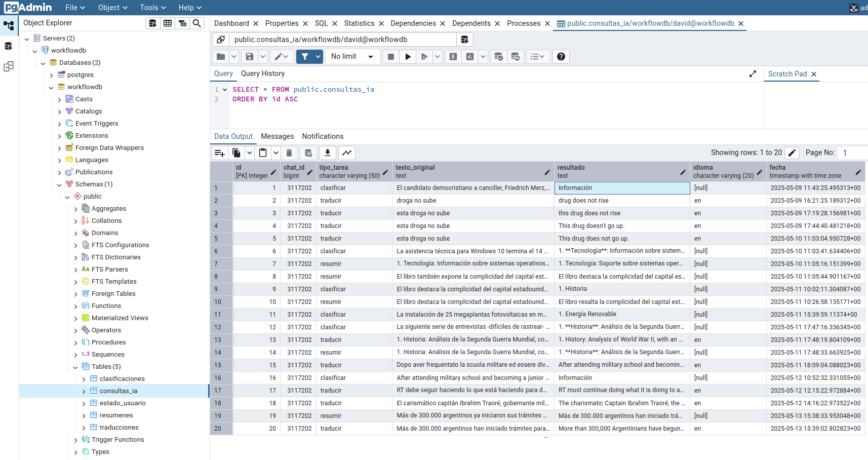Click the execute script icon
This screenshot has height=460, width=868.
pyautogui.click(x=424, y=57)
